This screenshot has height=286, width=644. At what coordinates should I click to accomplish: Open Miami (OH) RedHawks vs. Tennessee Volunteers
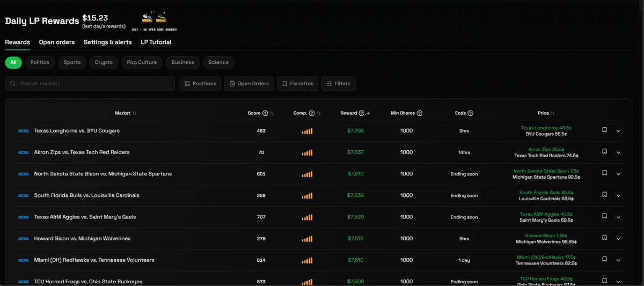point(94,260)
